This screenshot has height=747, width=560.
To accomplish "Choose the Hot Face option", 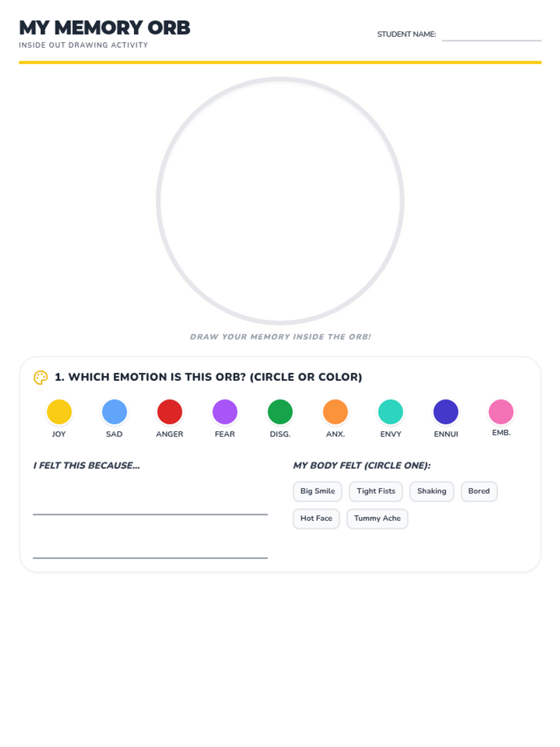I will pyautogui.click(x=316, y=518).
